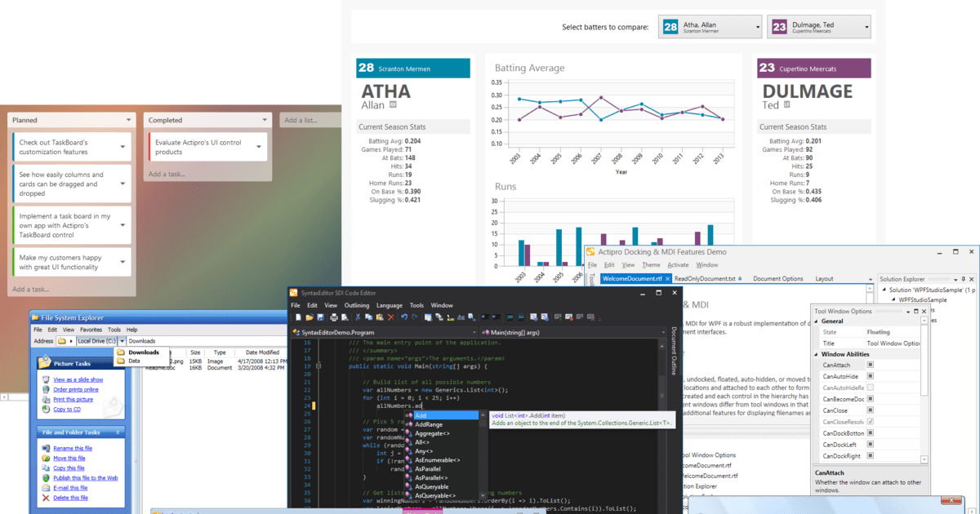The height and width of the screenshot is (514, 980).
Task: Toggle the CanAttach checkbox in Window Abilities
Action: tap(871, 365)
